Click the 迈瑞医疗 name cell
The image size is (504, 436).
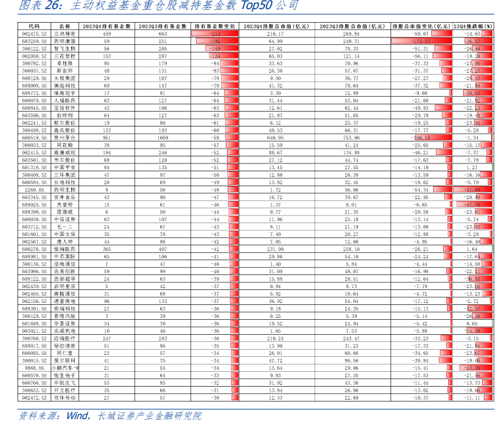tap(66, 338)
